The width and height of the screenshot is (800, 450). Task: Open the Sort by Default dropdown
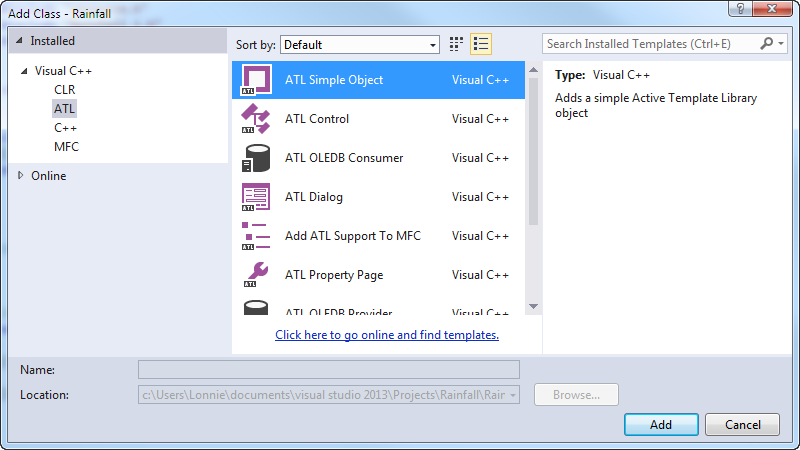[360, 45]
